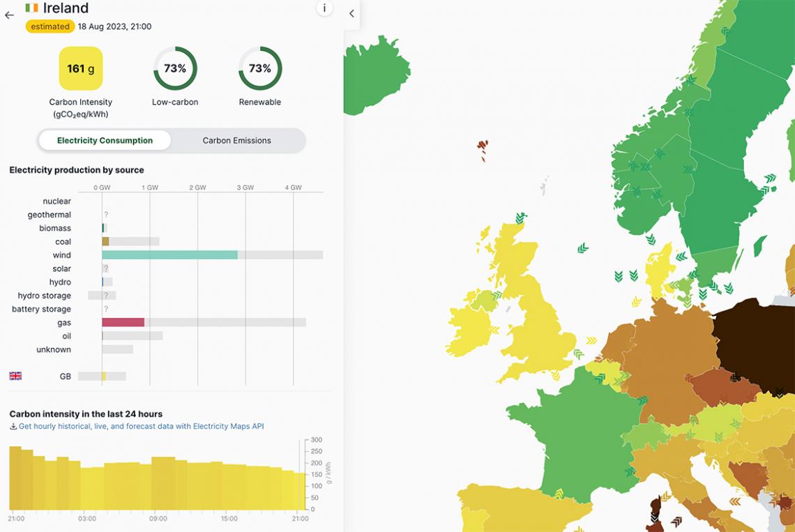
Task: Click the Renewable 73% gauge
Action: pyautogui.click(x=260, y=68)
